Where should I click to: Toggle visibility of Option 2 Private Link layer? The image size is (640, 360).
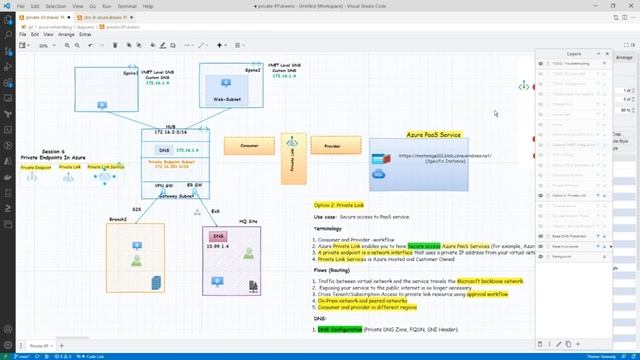click(541, 196)
